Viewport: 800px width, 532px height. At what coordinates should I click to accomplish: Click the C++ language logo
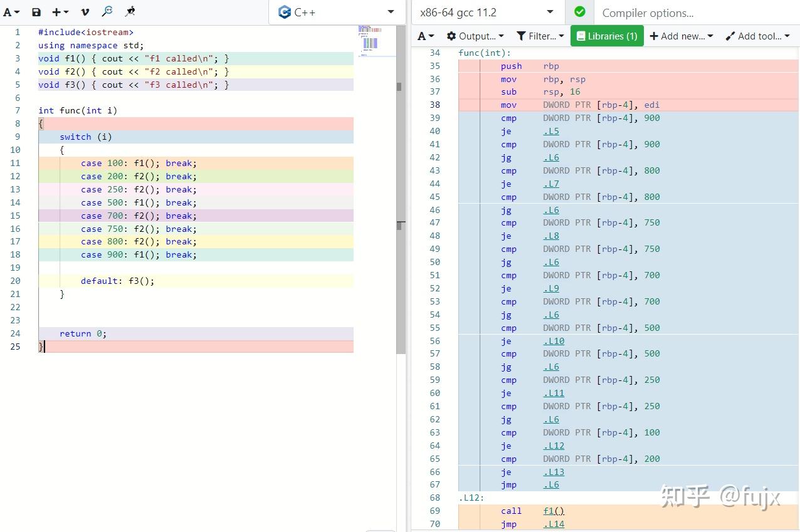click(283, 12)
